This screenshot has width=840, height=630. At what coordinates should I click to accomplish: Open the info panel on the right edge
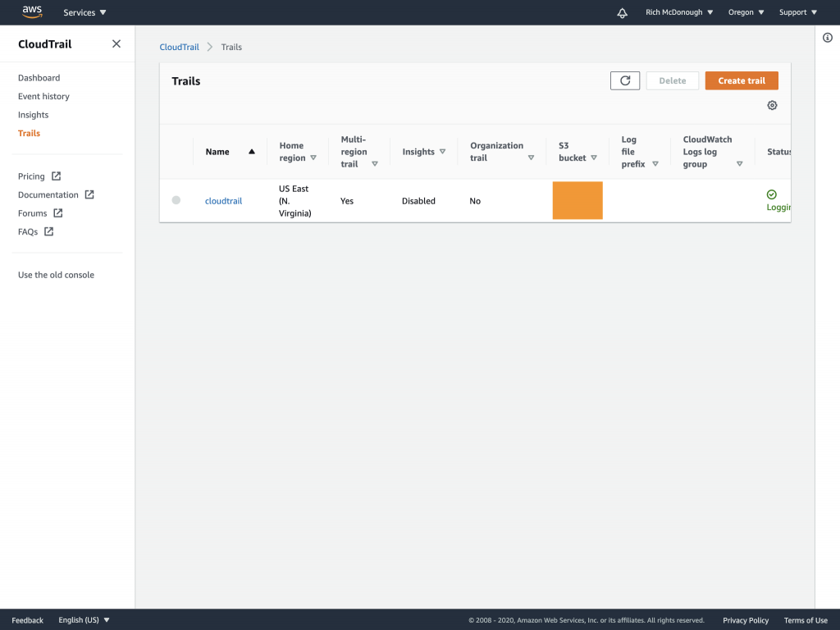tap(828, 38)
